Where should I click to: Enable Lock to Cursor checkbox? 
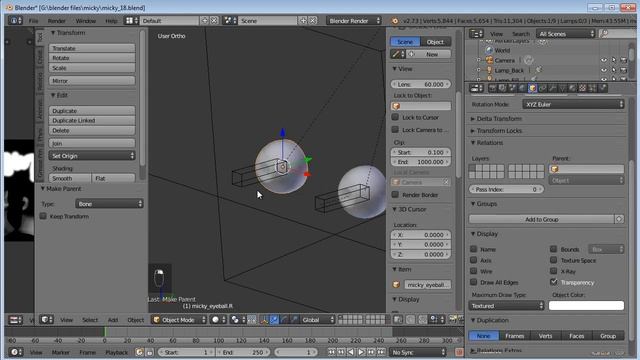395,117
